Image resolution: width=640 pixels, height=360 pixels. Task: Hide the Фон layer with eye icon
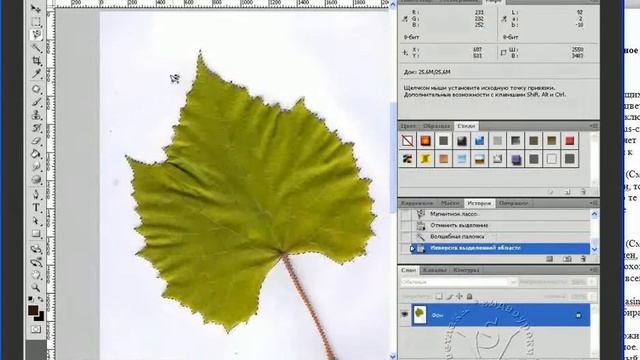[x=404, y=314]
